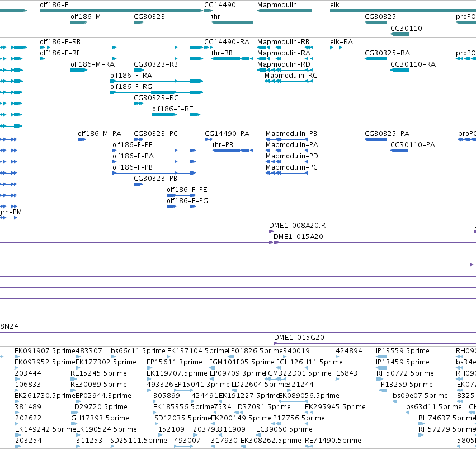
Task: Select transcript CG30323-RB
Action: point(139,70)
